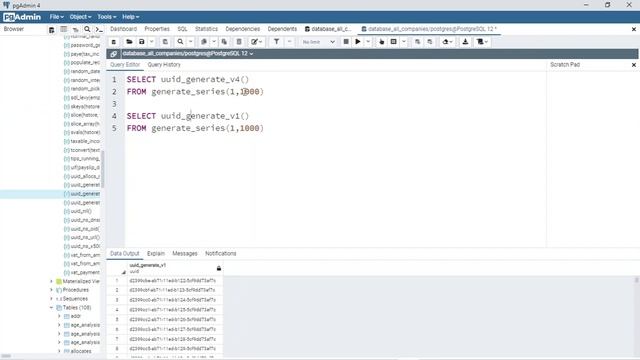Click the connection status link icon
Viewport: 640px width, 360px height.
point(113,54)
